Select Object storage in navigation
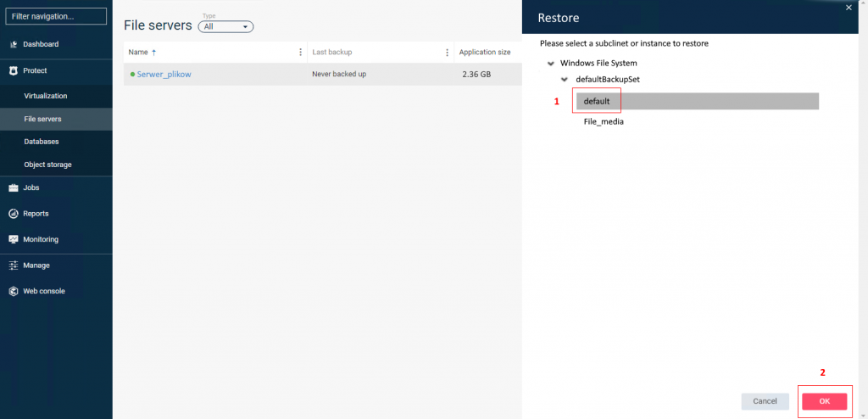868x419 pixels. point(47,165)
